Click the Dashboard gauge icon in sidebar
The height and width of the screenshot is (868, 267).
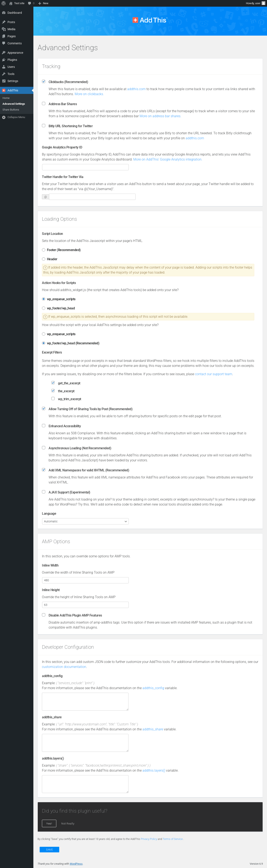click(4, 13)
